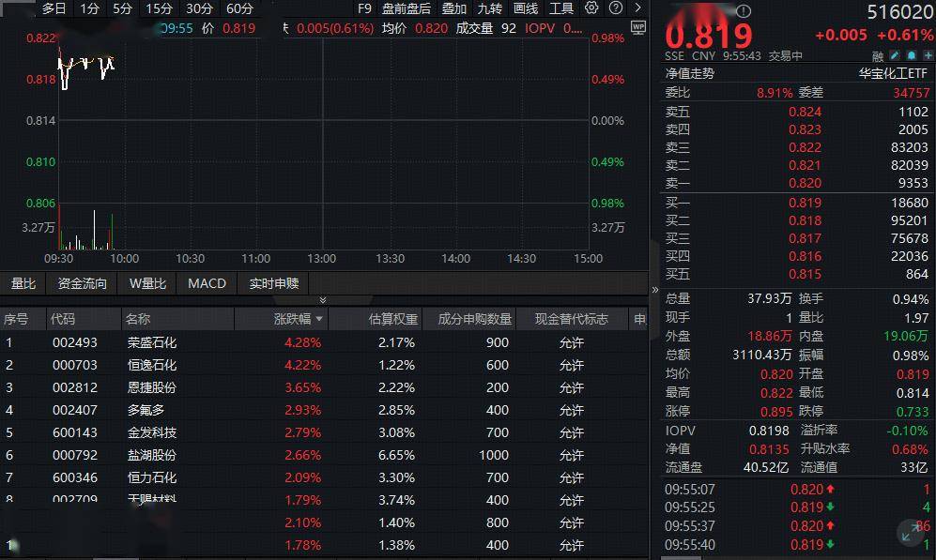Open 净值走势 link in quote panel
Viewport: 936px width, 560px height.
(689, 73)
